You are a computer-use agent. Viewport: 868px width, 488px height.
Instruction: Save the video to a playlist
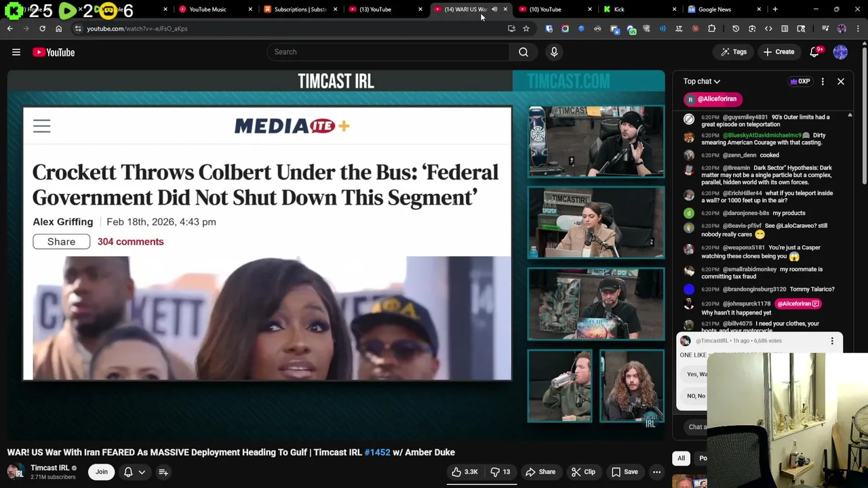624,472
